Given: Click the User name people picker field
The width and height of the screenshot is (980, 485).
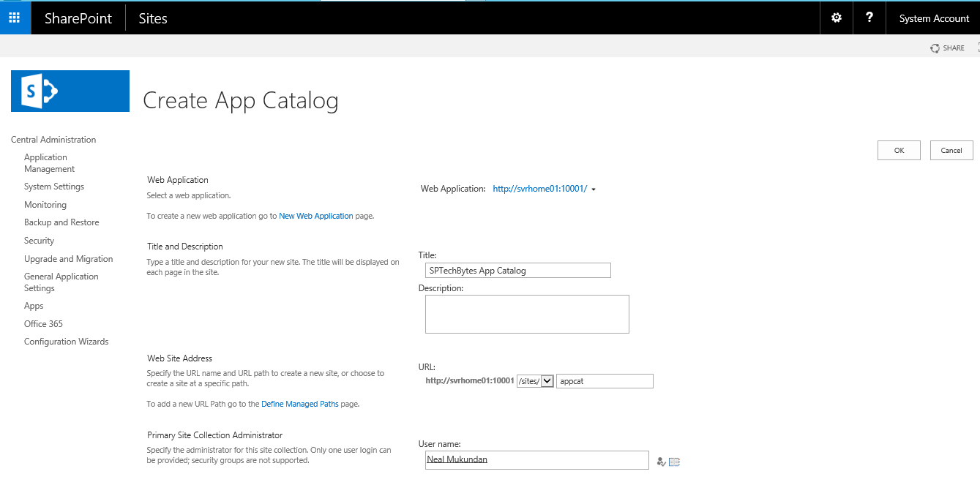Looking at the screenshot, I should point(537,460).
